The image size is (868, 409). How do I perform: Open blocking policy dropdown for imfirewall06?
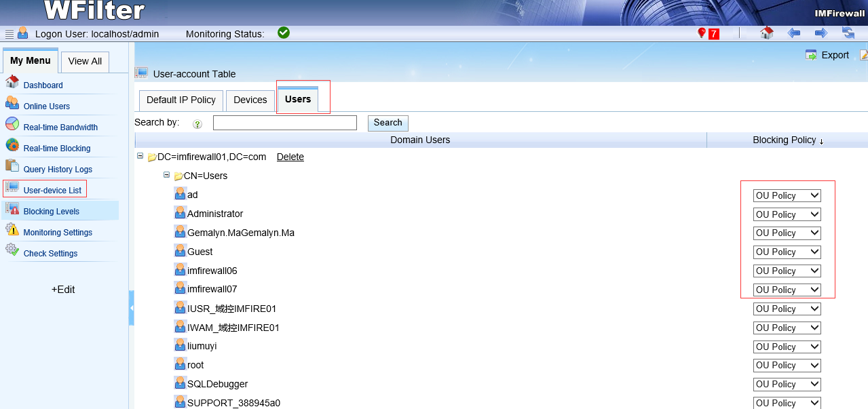pos(787,271)
